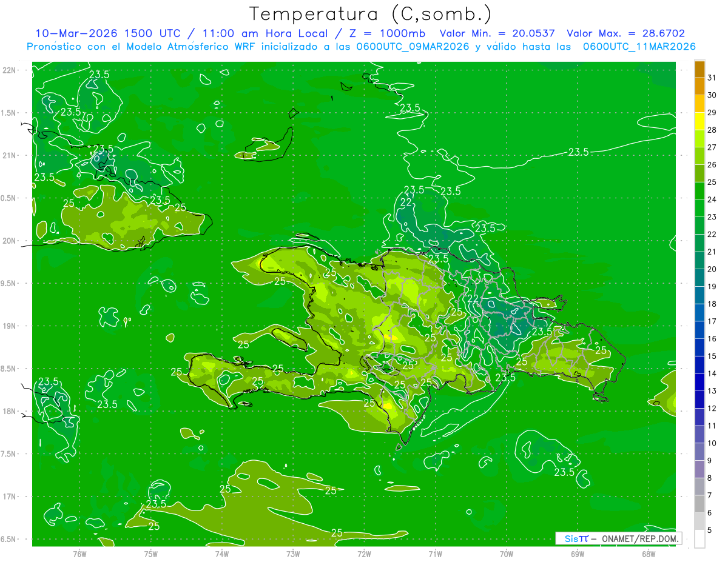This screenshot has width=728, height=562.
Task: Click the '15' value on the color scale
Action: (712, 356)
